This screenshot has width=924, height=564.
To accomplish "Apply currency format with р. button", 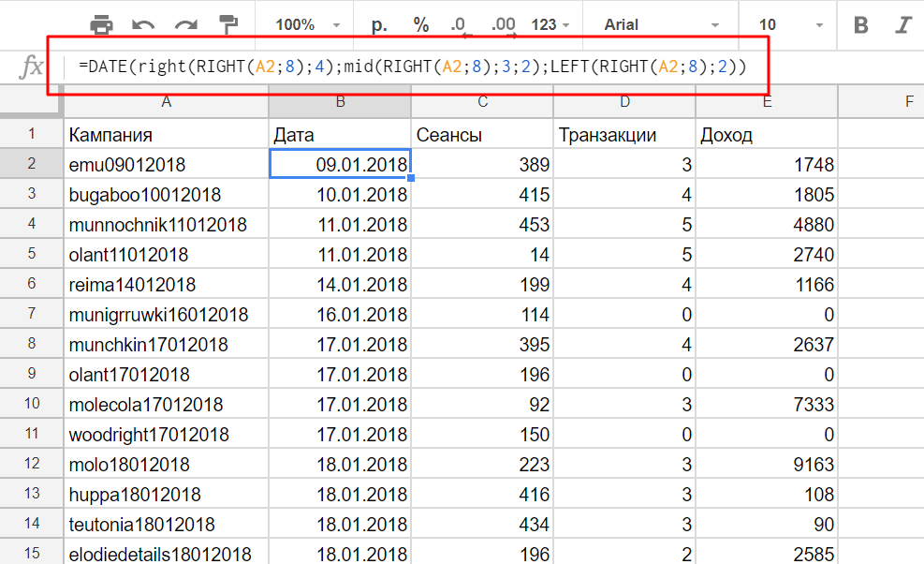I will (x=379, y=25).
